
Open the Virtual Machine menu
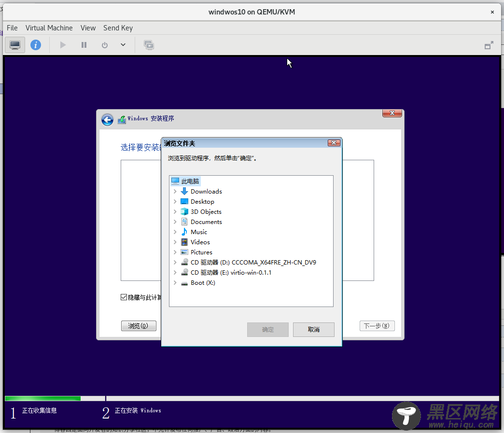[49, 28]
